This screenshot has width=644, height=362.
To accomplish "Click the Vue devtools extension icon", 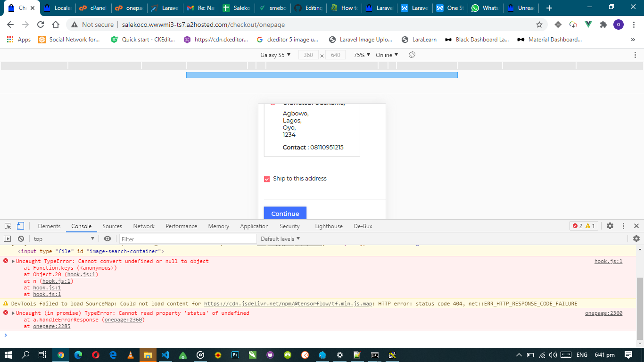I will tap(588, 25).
